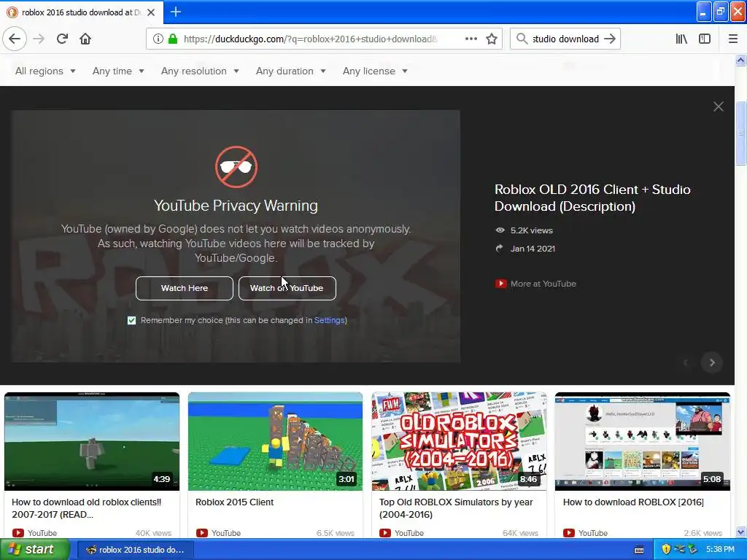Viewport: 747px width, 560px height.
Task: Select the roblox 2016 studio taskbar item
Action: pos(135,550)
